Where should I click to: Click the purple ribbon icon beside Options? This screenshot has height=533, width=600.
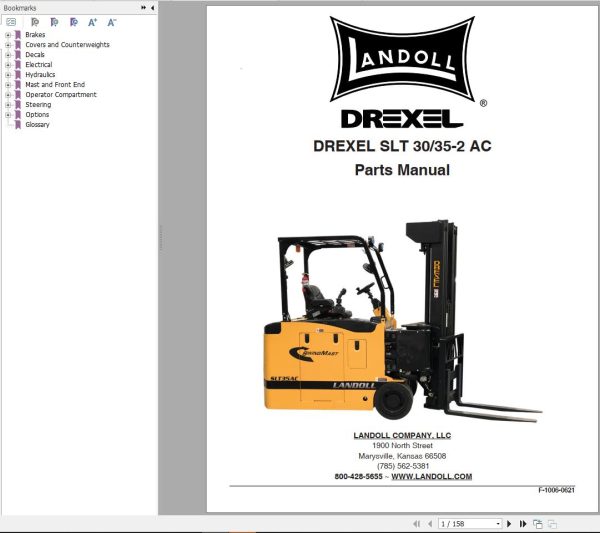click(18, 114)
